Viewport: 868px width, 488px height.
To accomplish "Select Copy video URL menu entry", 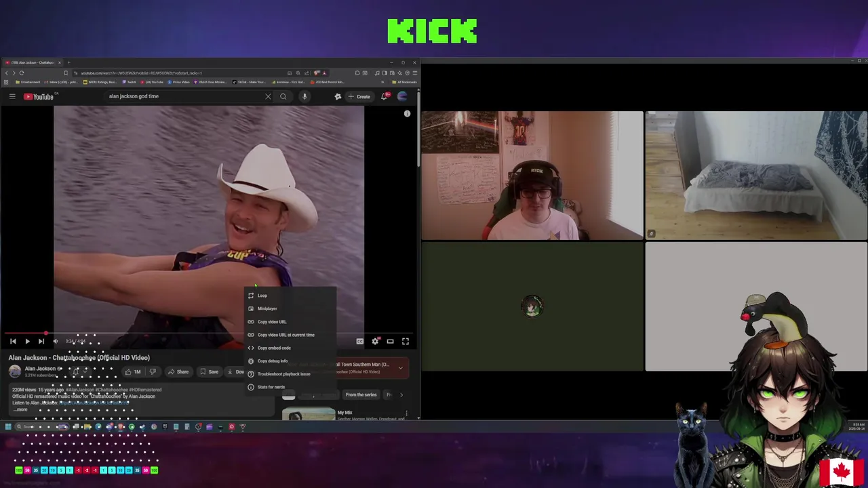I will tap(290, 322).
